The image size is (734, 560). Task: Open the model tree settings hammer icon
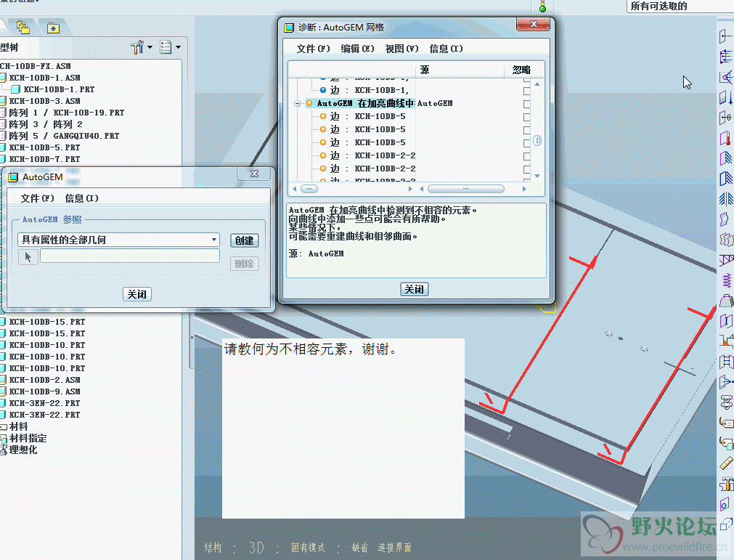pos(137,47)
